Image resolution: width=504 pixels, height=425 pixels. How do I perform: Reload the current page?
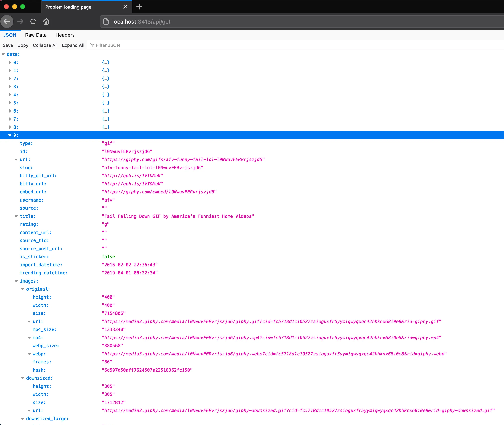(x=33, y=22)
